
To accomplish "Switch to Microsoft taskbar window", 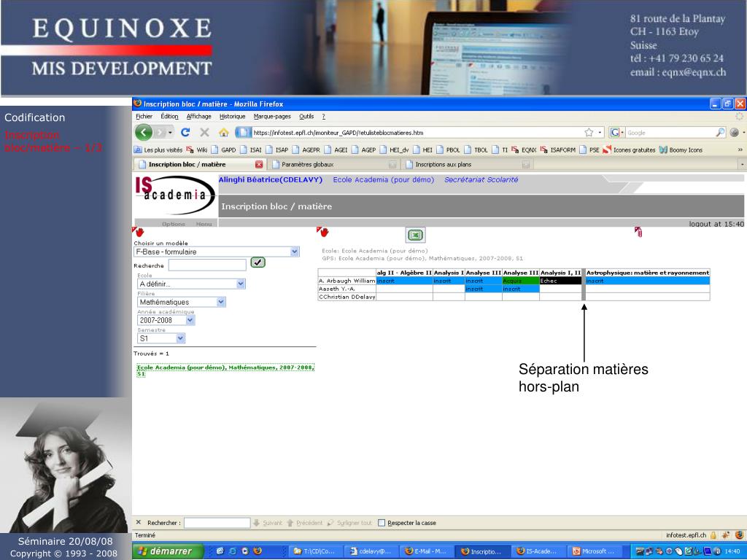I will 595,551.
